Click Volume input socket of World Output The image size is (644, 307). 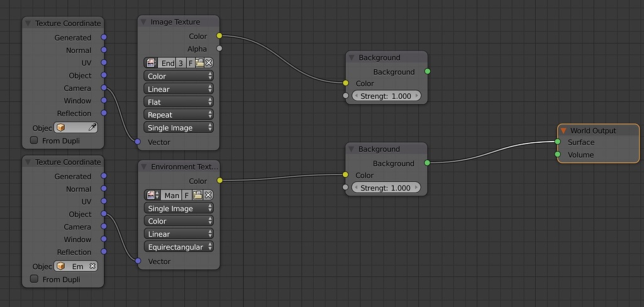(557, 155)
